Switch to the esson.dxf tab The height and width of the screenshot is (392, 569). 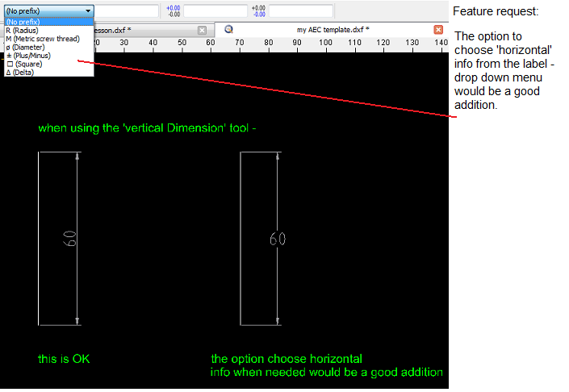pos(112,31)
